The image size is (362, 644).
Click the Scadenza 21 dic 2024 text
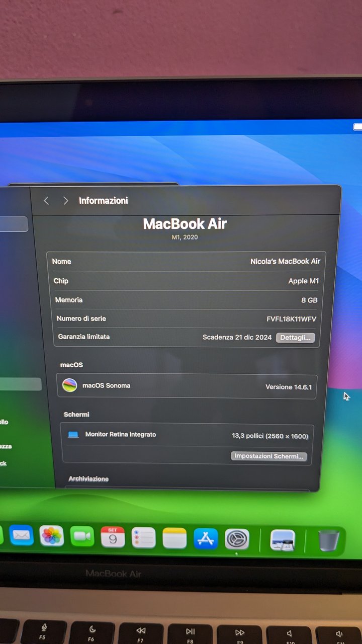click(237, 337)
